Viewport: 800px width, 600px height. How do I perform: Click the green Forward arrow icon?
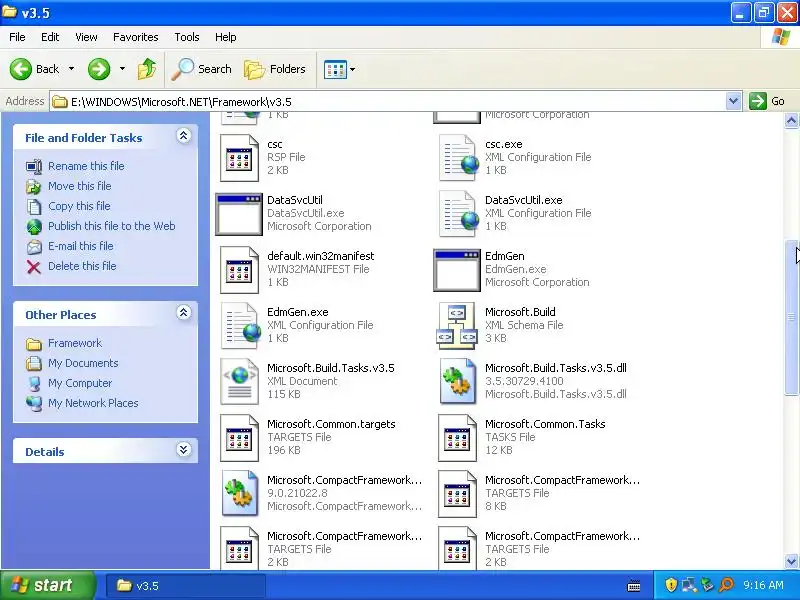pos(98,69)
